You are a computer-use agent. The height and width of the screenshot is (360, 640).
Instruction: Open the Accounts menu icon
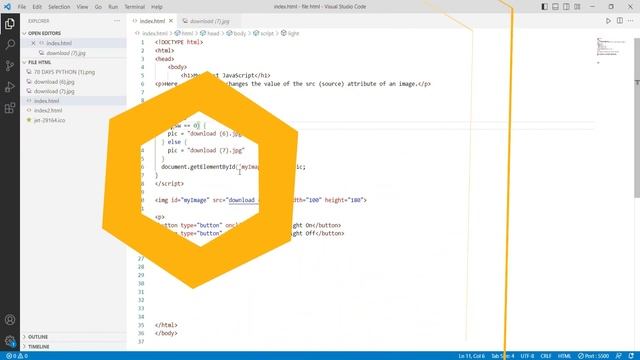10,320
